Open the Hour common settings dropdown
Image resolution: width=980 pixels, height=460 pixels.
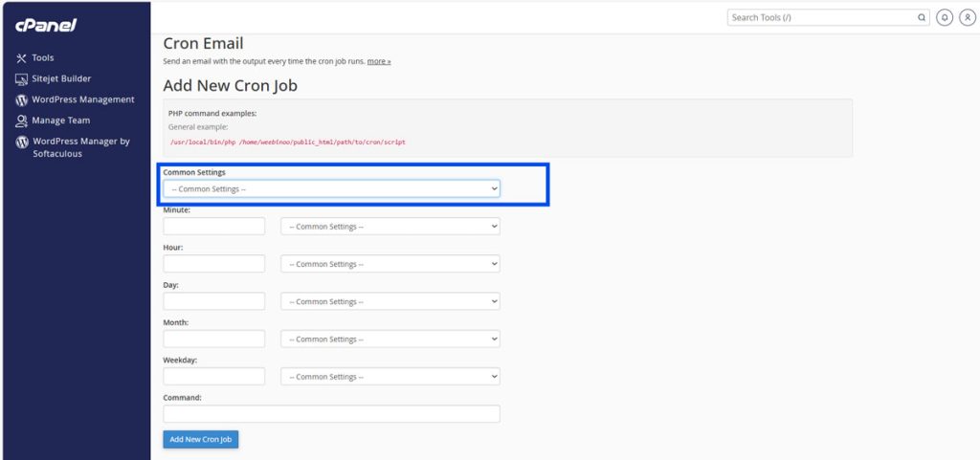pos(390,264)
